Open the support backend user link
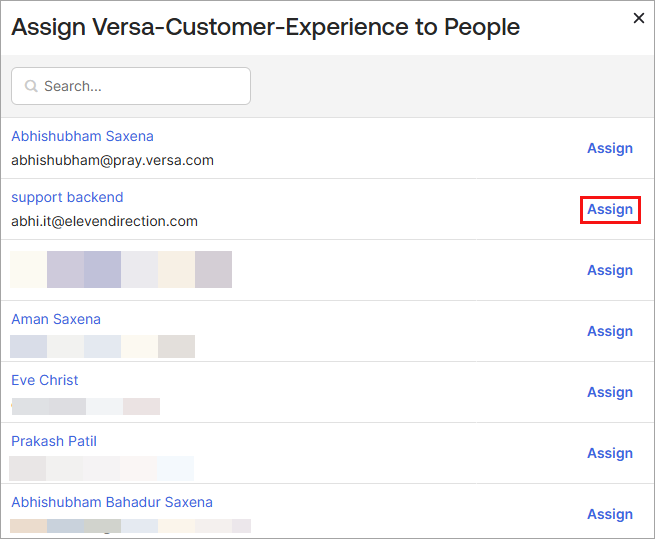Screen dimensions: 655x539 (67, 197)
